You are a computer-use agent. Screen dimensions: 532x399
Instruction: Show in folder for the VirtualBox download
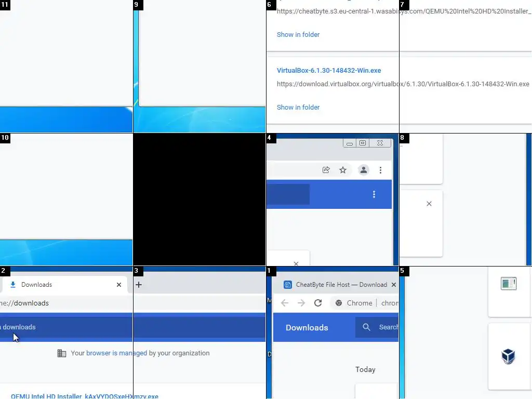(x=298, y=107)
